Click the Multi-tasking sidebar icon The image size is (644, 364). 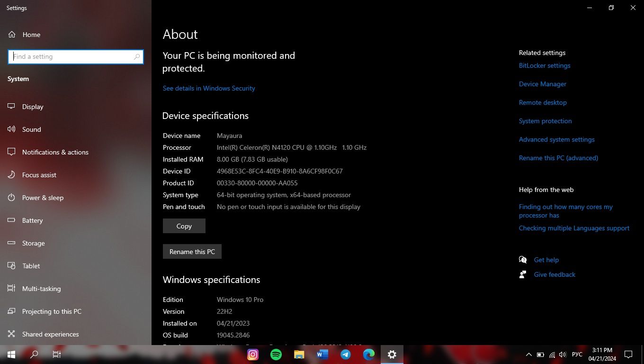point(11,289)
